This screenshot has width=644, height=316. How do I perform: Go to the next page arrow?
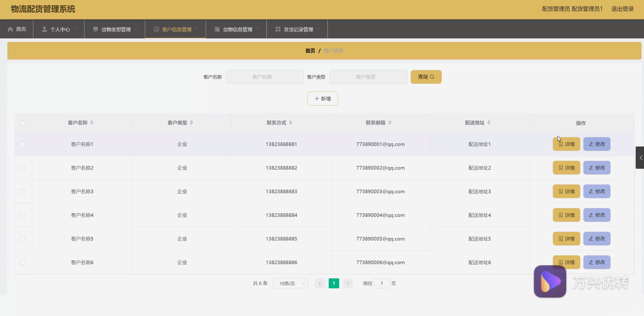pyautogui.click(x=348, y=283)
